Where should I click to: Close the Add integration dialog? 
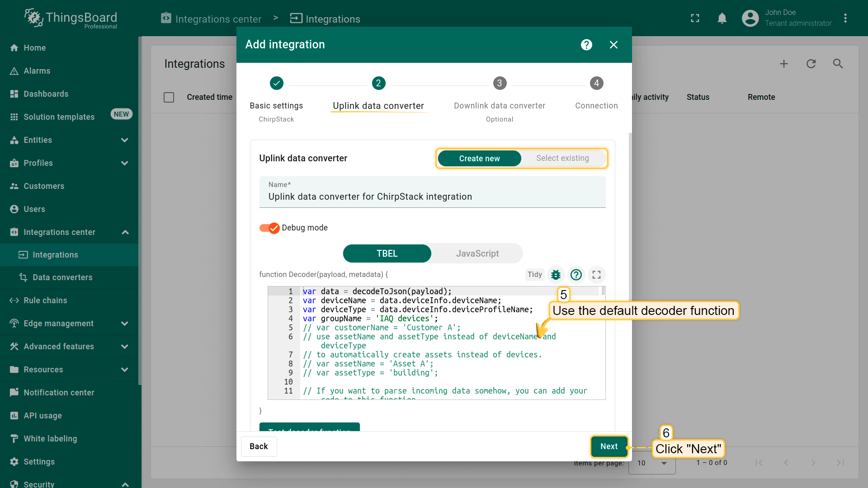point(613,45)
